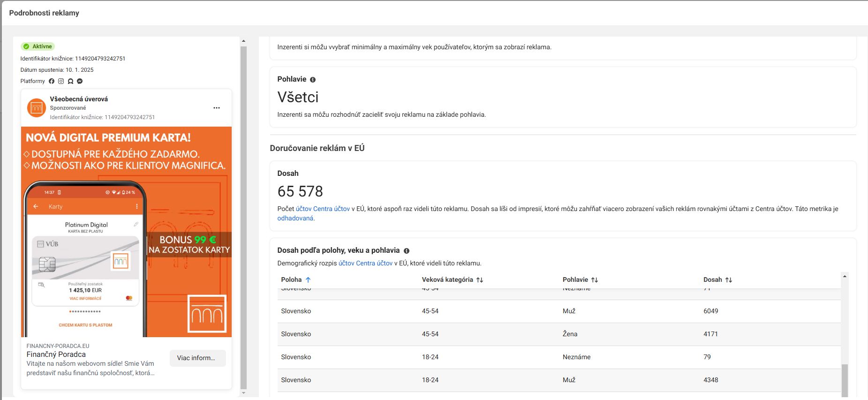Click the Dátum spustenia 10. 1. 2025 text

click(57, 70)
